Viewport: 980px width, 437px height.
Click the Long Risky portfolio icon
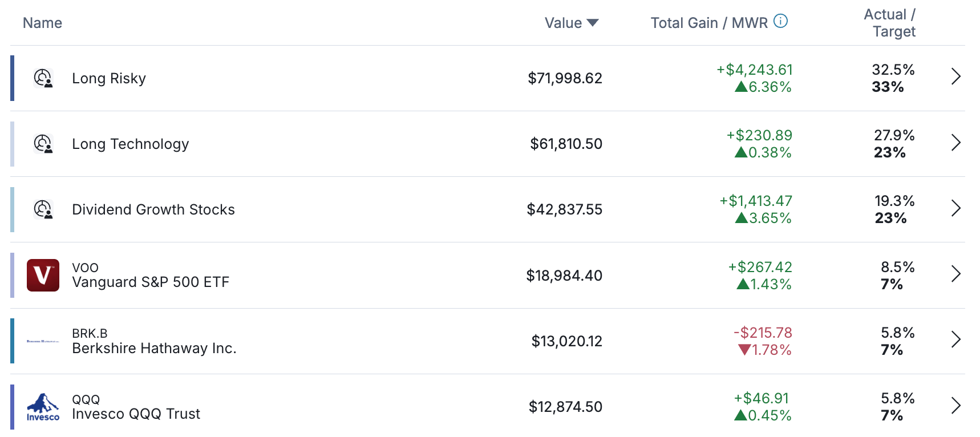[x=43, y=78]
